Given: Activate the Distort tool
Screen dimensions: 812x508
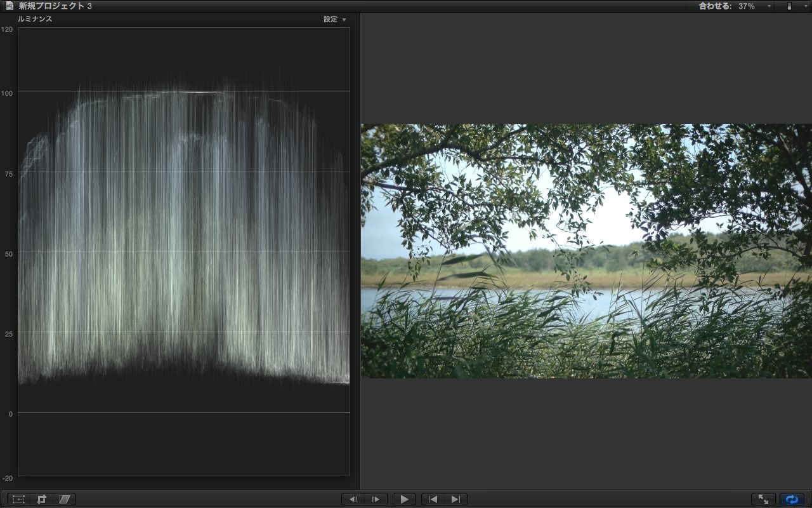Looking at the screenshot, I should pos(64,500).
